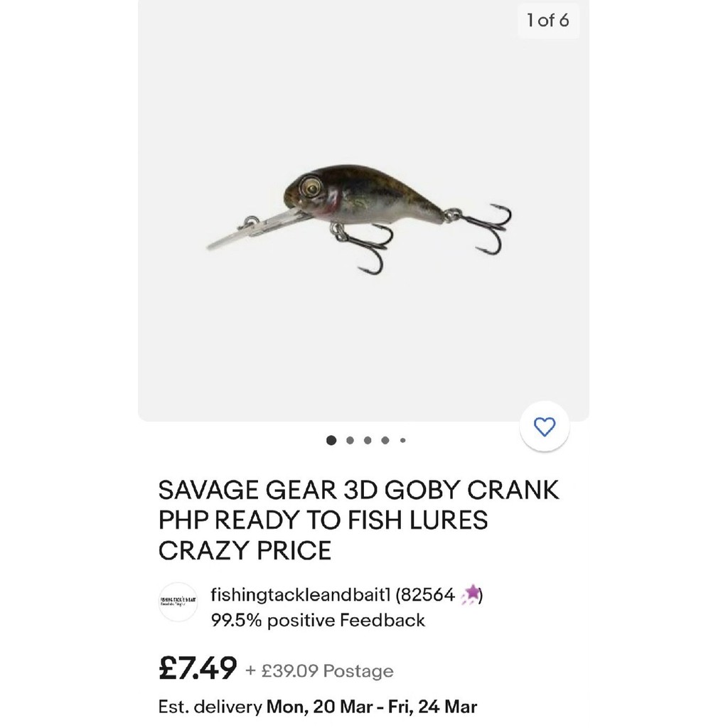View the £39.09 Postage details

[x=320, y=670]
